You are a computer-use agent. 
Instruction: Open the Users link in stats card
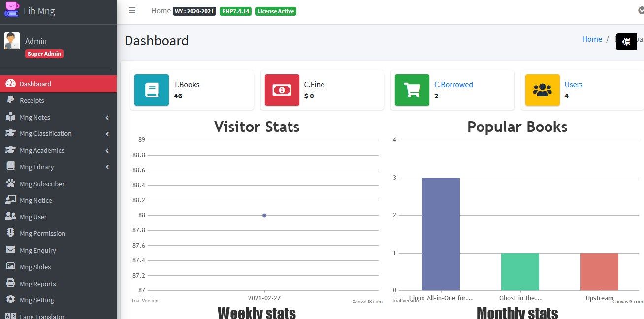[574, 84]
